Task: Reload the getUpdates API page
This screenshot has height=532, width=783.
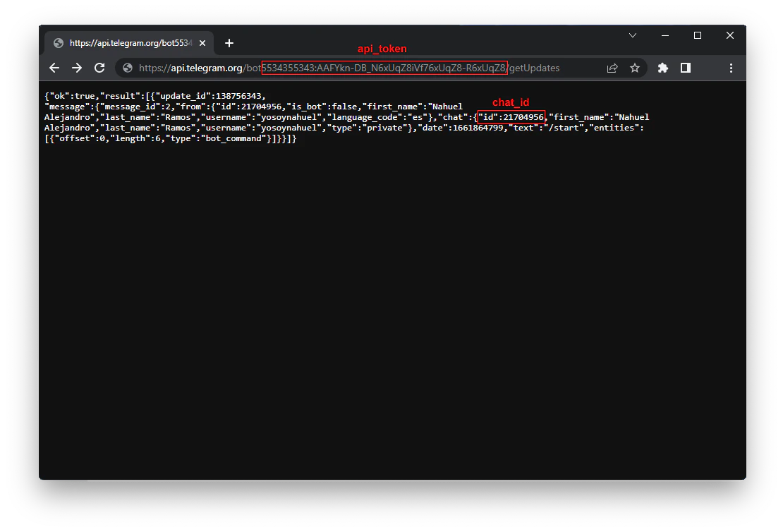Action: coord(99,68)
